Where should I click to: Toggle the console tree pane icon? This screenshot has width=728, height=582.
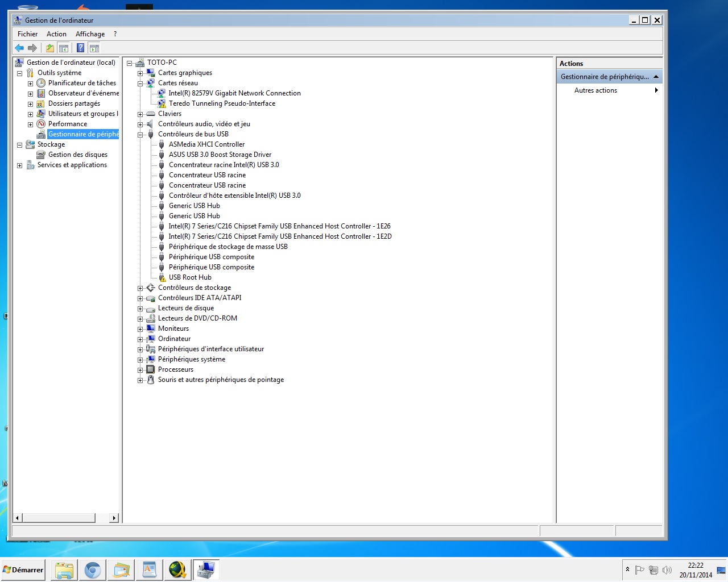(64, 48)
